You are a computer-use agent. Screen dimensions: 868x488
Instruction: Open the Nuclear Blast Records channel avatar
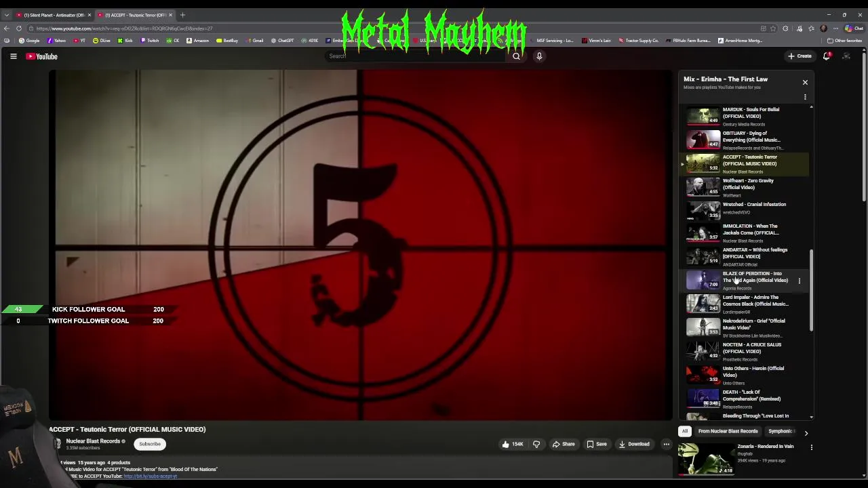(57, 444)
